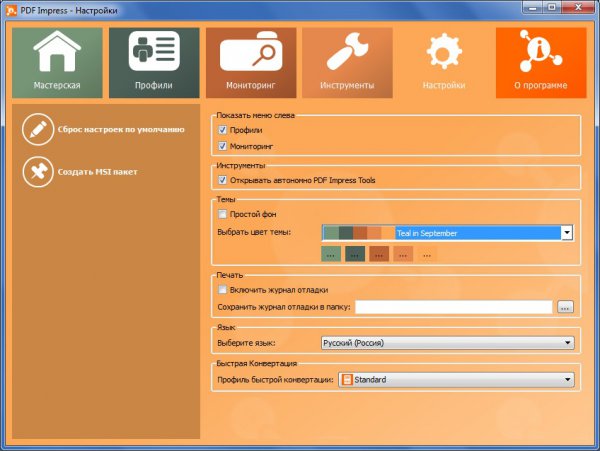Click the debug log folder path field

point(453,307)
